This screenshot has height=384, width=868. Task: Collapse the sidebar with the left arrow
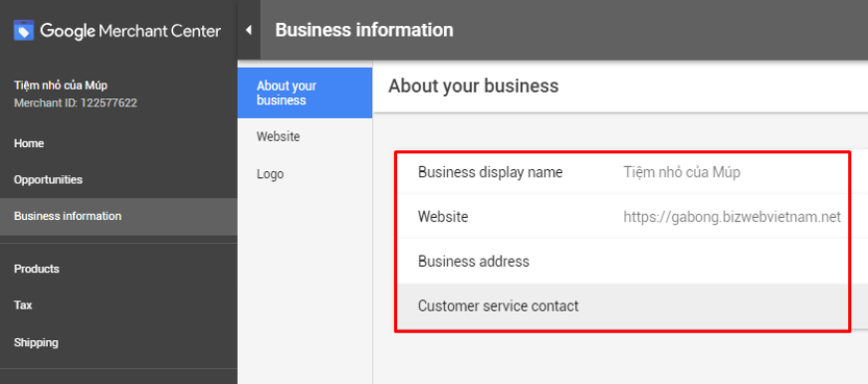[x=249, y=30]
